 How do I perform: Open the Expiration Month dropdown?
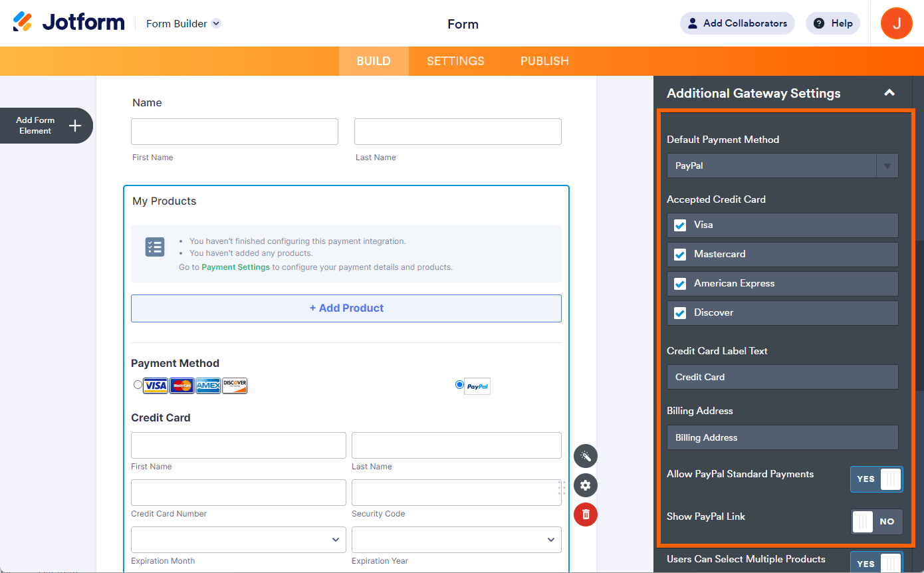[x=239, y=540]
